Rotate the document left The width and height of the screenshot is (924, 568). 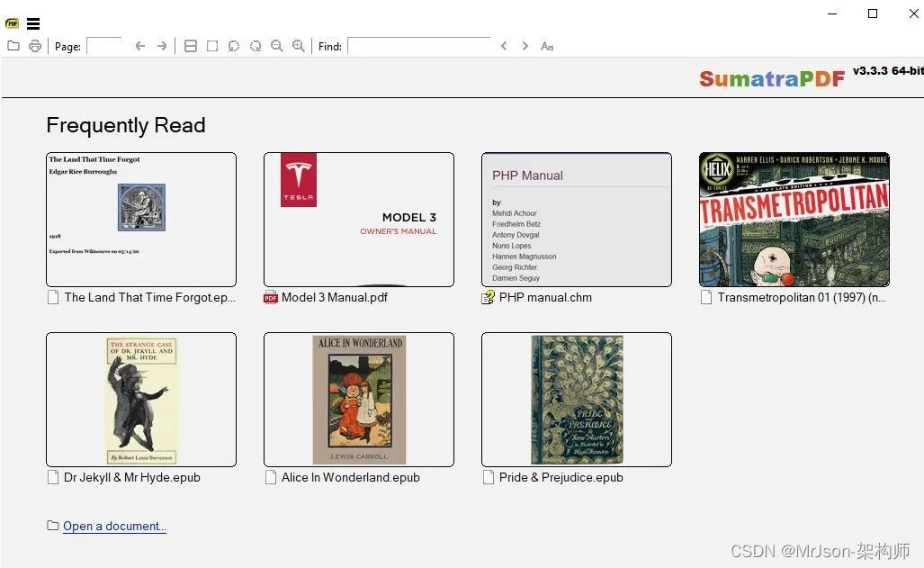[x=234, y=46]
